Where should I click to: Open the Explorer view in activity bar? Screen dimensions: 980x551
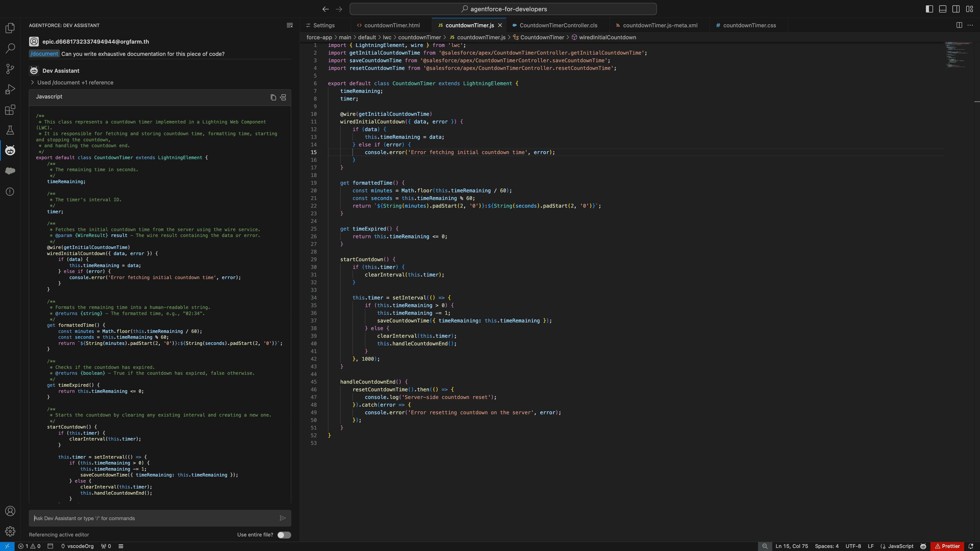(x=10, y=28)
